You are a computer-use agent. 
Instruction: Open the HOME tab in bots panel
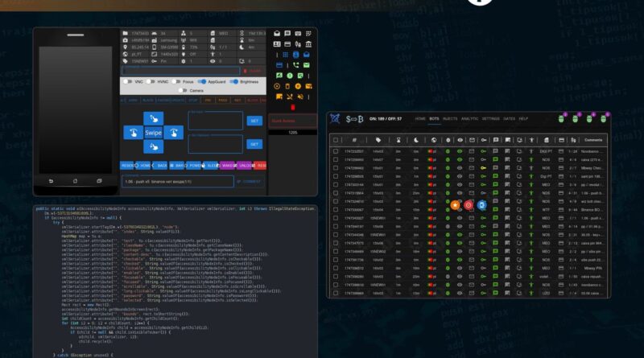[x=420, y=118]
